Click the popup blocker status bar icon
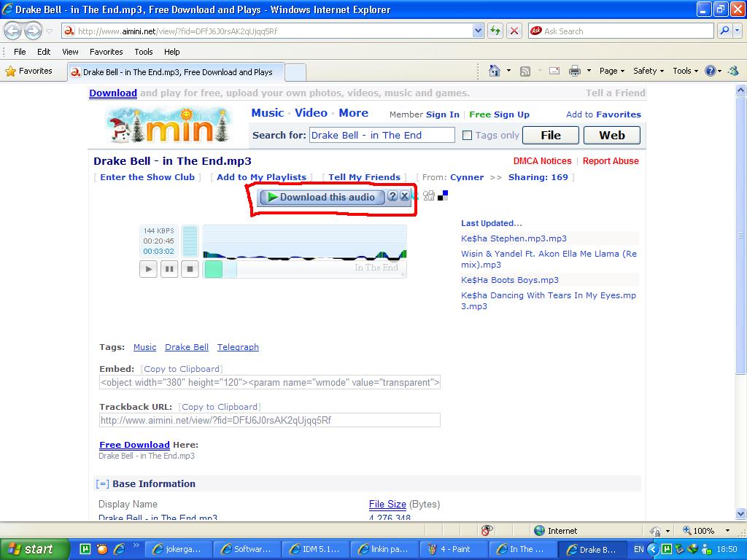747x560 pixels. 487,531
